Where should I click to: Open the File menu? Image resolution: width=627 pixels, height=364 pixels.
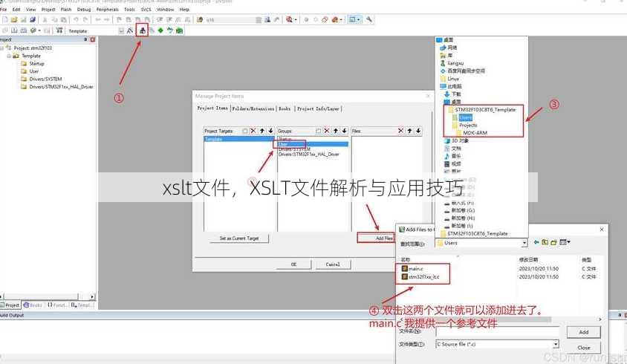tap(4, 9)
